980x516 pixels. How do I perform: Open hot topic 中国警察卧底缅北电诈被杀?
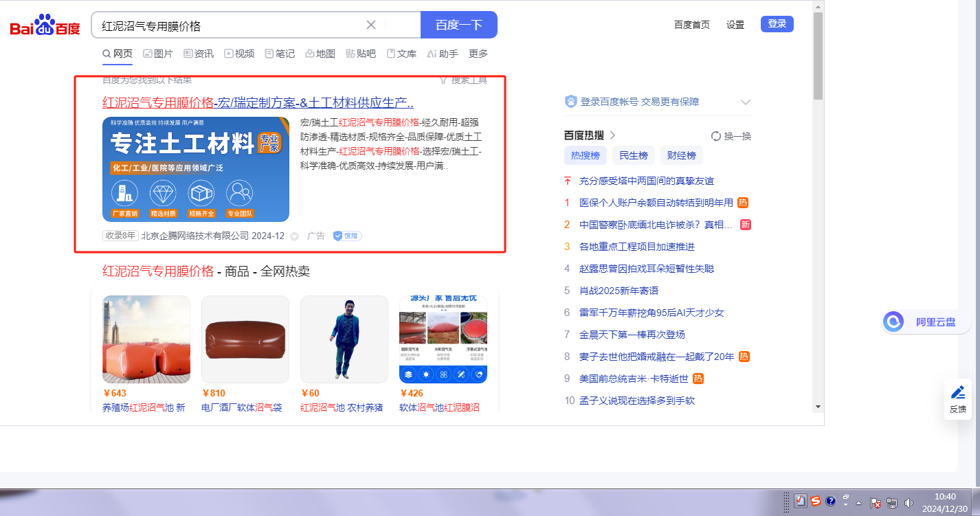coord(656,225)
